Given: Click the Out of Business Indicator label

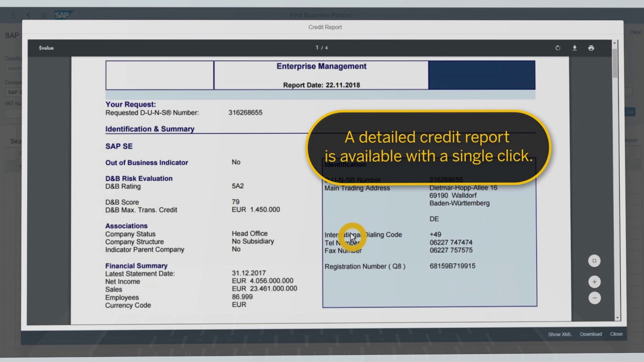Looking at the screenshot, I should (x=146, y=163).
